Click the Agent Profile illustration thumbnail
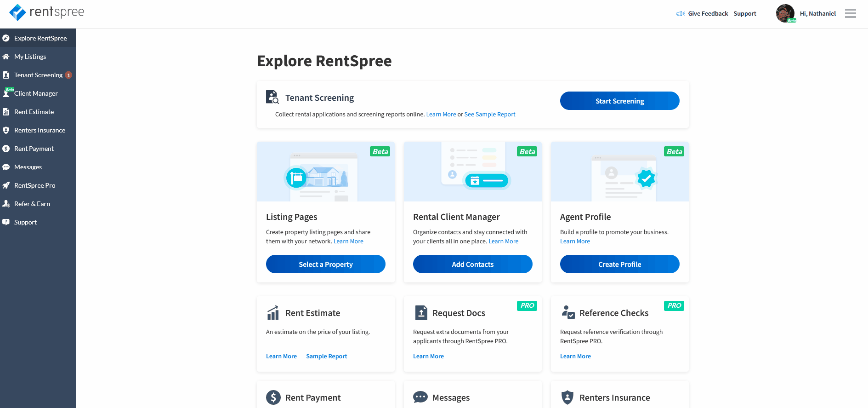868x408 pixels. coord(619,172)
